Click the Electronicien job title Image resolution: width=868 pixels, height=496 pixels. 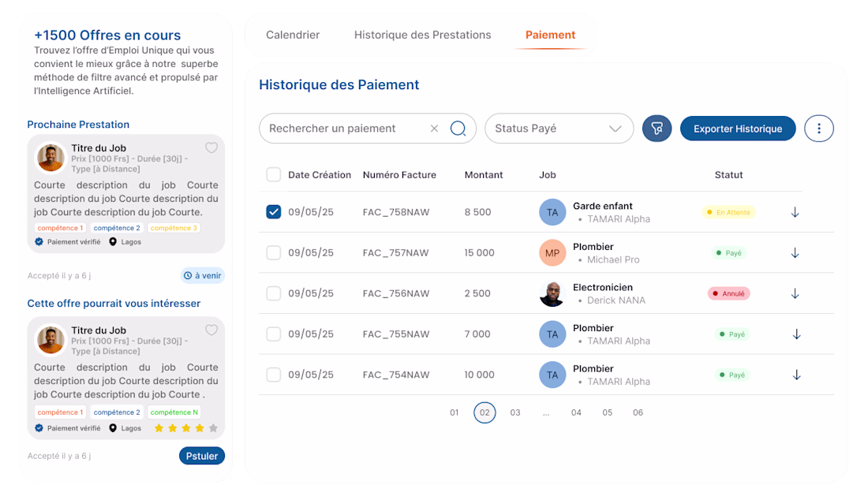click(602, 287)
